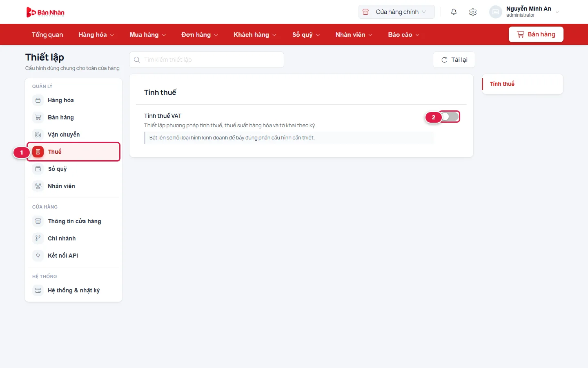The height and width of the screenshot is (368, 588).
Task: Click the Bán hàng cart sidebar icon
Action: pos(38,117)
